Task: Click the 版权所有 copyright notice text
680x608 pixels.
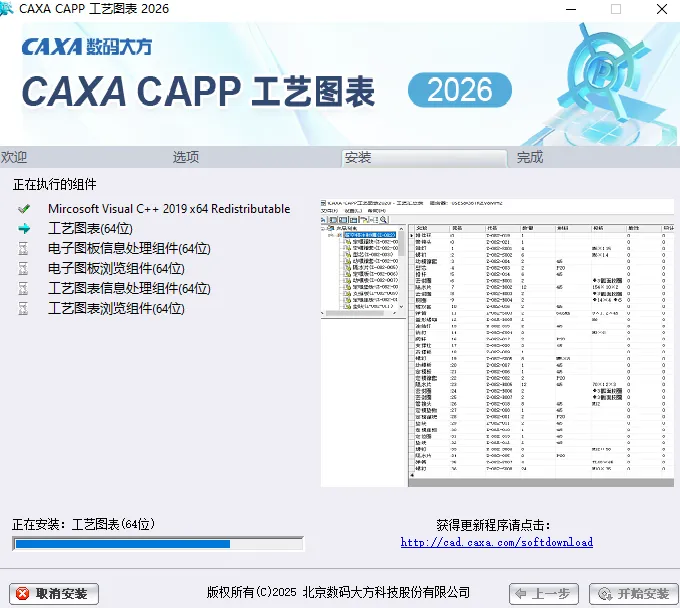Action: tap(338, 592)
